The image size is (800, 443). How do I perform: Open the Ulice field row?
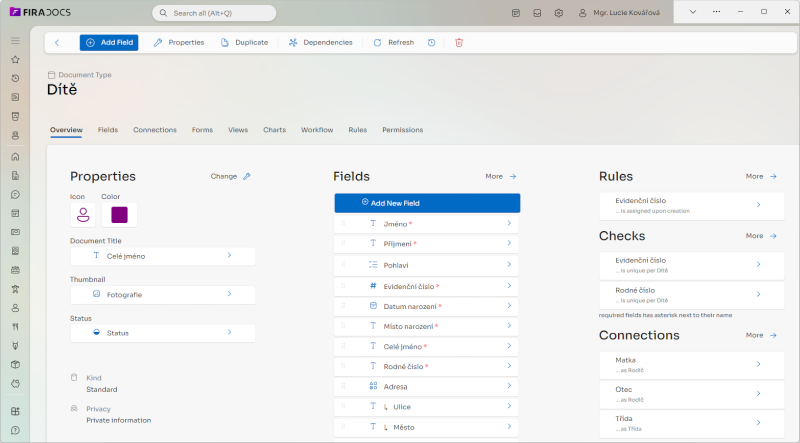point(426,407)
